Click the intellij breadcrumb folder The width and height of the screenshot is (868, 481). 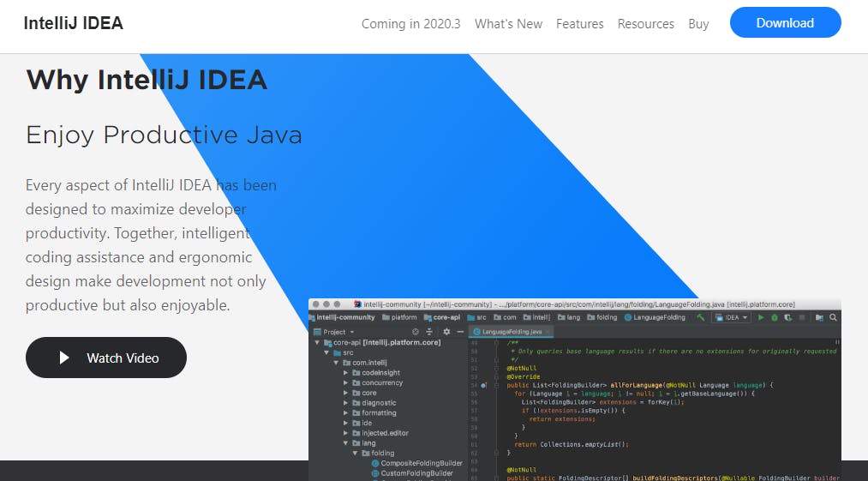[536, 317]
